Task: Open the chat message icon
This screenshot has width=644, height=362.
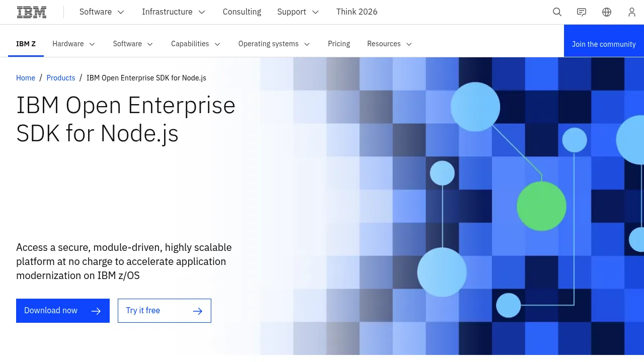Action: coord(582,12)
